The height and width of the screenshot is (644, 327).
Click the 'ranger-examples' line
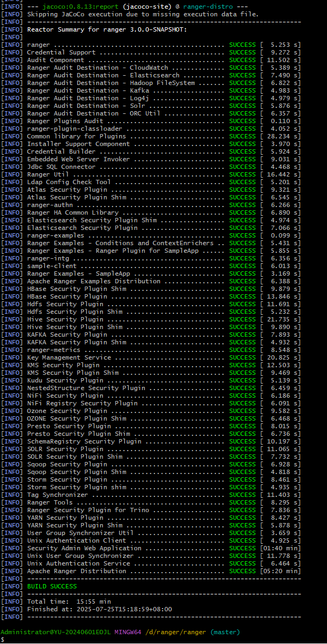151,235
